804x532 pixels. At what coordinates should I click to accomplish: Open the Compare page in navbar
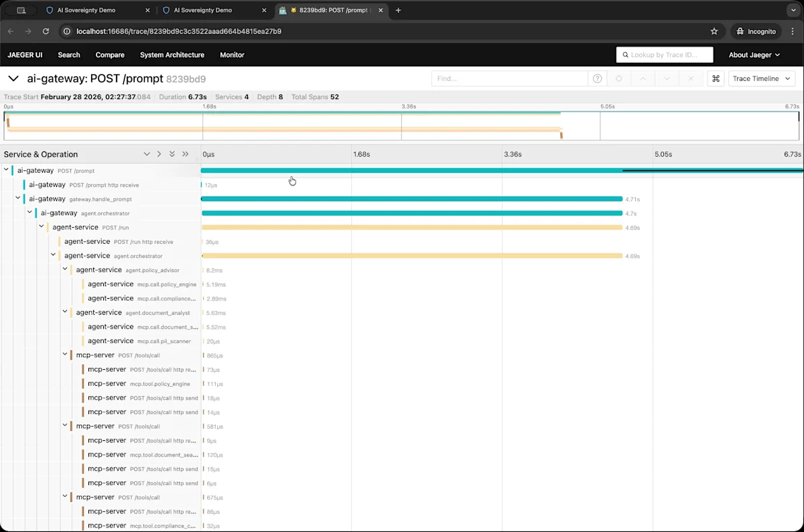tap(110, 55)
